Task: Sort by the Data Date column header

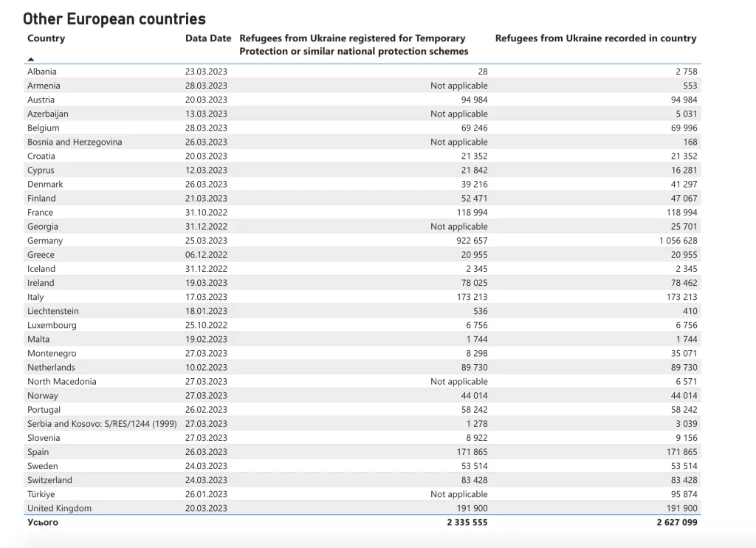Action: 207,38
